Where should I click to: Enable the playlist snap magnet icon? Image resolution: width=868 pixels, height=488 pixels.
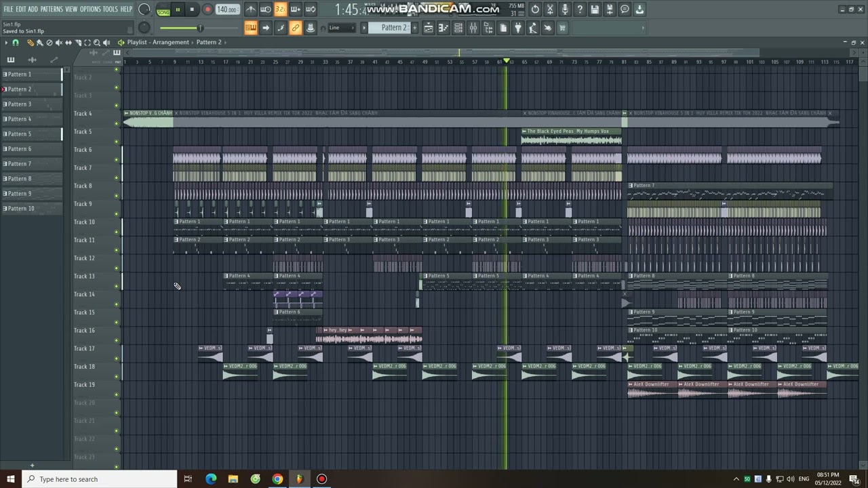(15, 42)
